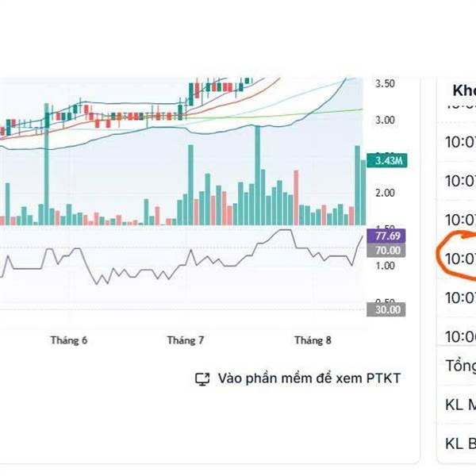The width and height of the screenshot is (476, 476).
Task: Click the 'Kh' column header in table
Action: point(462,90)
